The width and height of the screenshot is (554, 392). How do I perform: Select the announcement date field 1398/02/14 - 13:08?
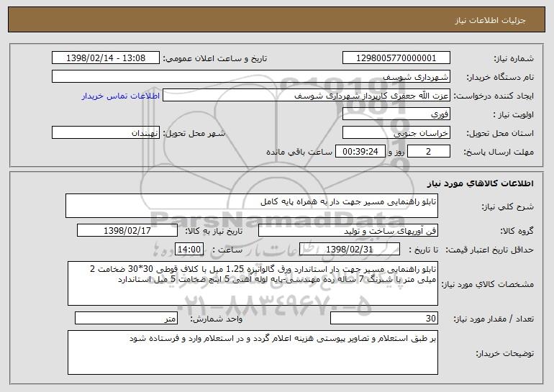tap(106, 58)
